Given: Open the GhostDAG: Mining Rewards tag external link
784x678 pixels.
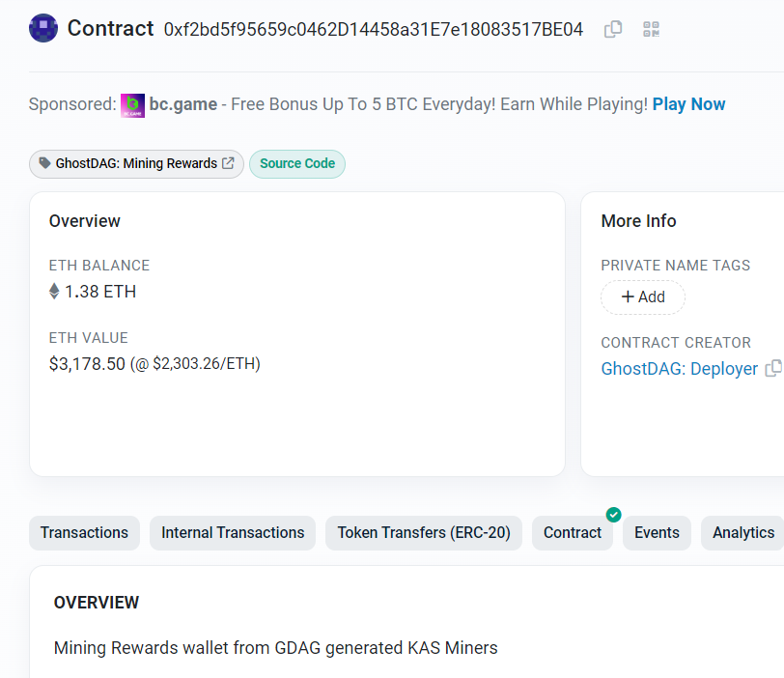Looking at the screenshot, I should 228,163.
